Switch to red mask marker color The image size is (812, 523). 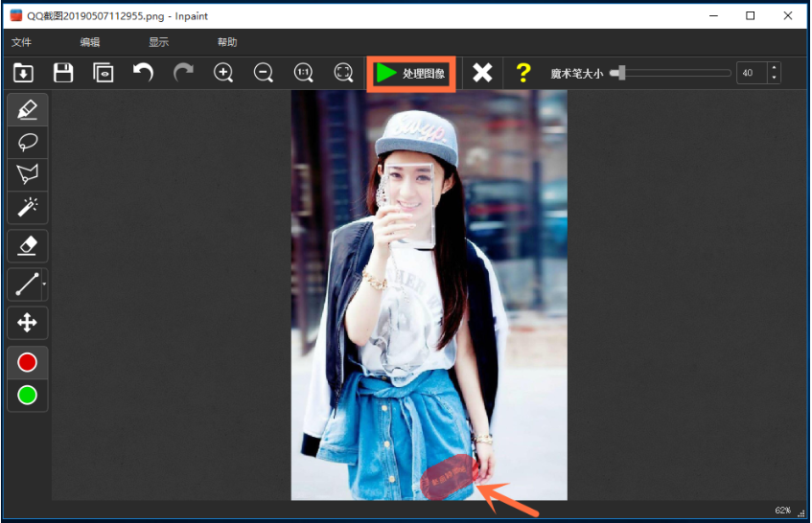click(27, 363)
